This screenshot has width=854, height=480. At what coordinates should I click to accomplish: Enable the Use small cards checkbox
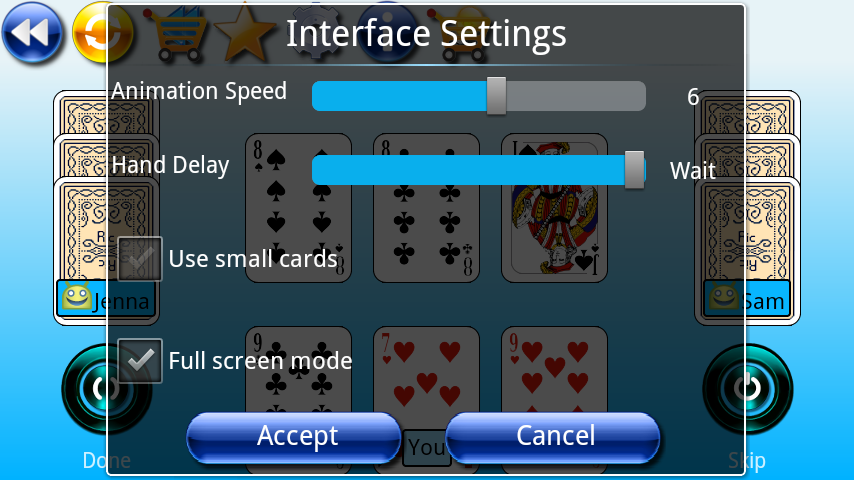140,259
